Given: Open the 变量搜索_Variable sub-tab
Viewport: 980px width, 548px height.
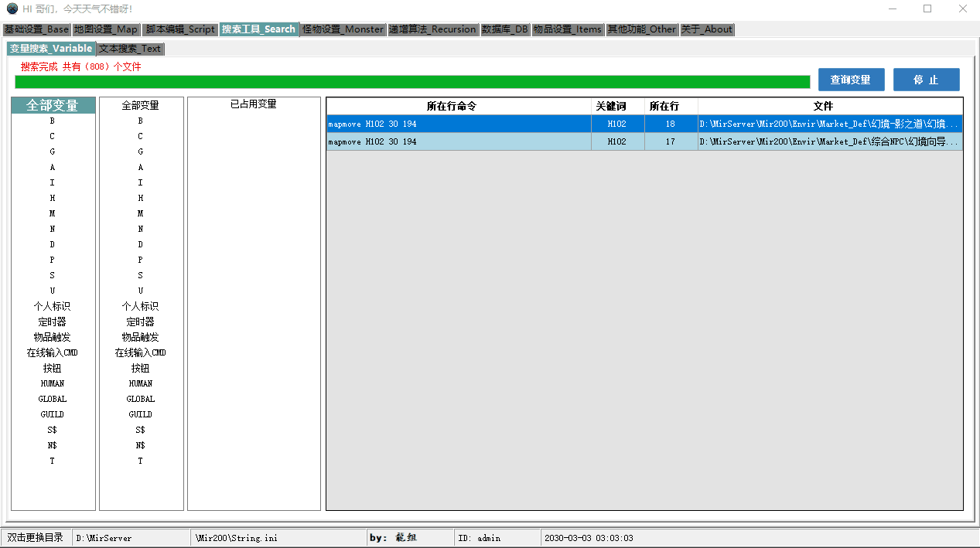Looking at the screenshot, I should [x=50, y=48].
